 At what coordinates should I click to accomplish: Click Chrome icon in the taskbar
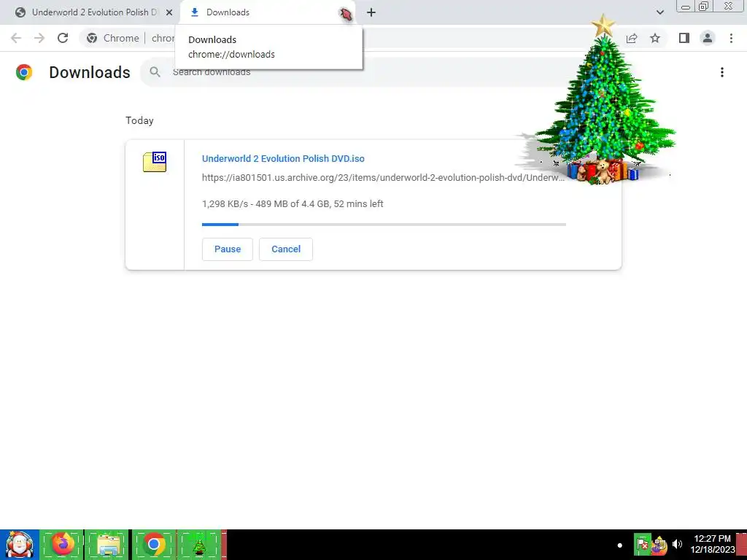(153, 544)
